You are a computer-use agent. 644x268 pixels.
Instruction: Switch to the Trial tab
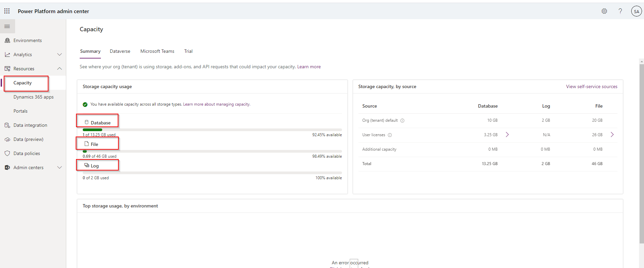tap(188, 51)
